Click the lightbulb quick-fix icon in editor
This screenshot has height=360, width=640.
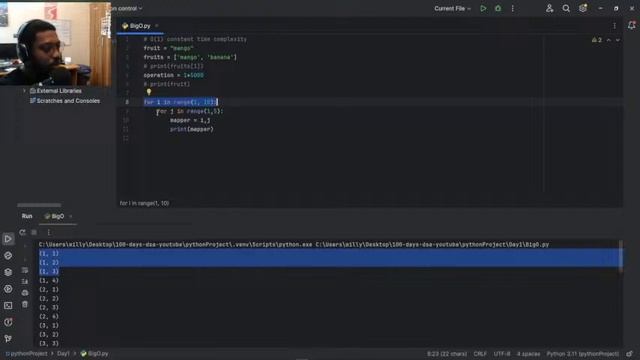coord(149,92)
